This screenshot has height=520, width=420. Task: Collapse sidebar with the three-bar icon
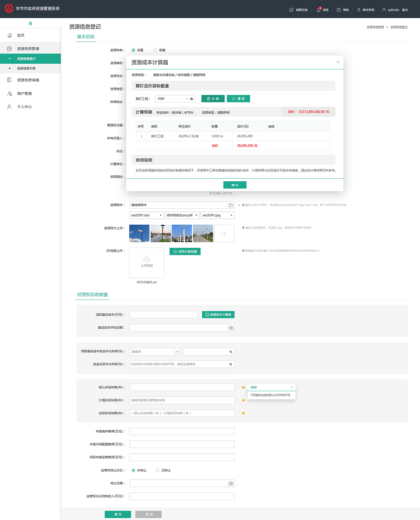[x=31, y=23]
